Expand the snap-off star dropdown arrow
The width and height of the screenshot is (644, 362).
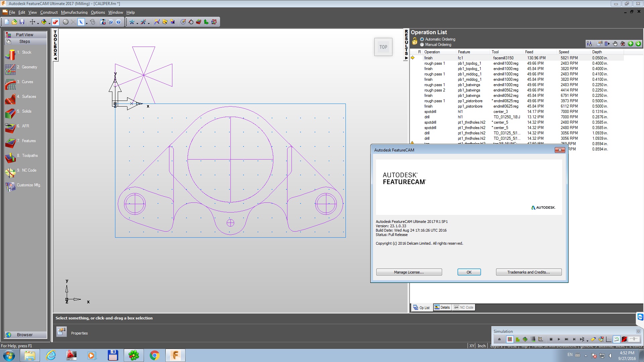pyautogui.click(x=149, y=23)
